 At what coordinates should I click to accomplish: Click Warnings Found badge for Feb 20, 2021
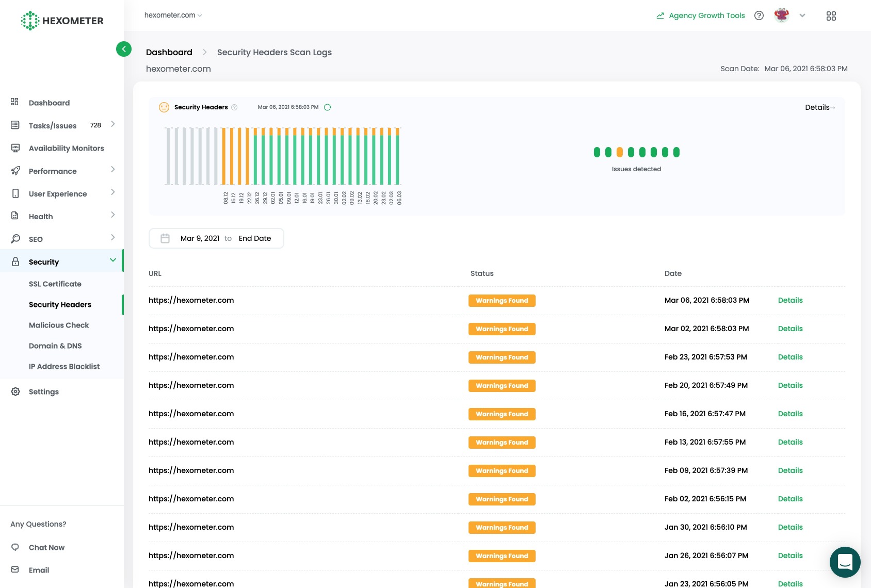[x=502, y=386]
